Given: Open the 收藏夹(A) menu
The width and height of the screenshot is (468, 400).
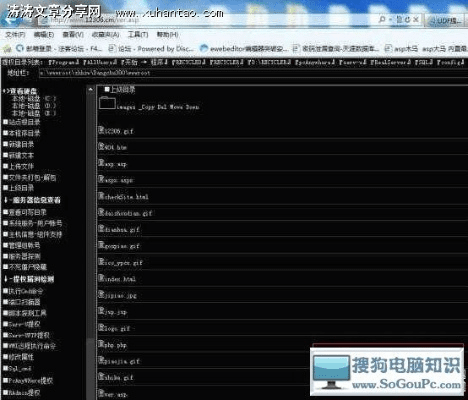Looking at the screenshot, I should [x=105, y=34].
